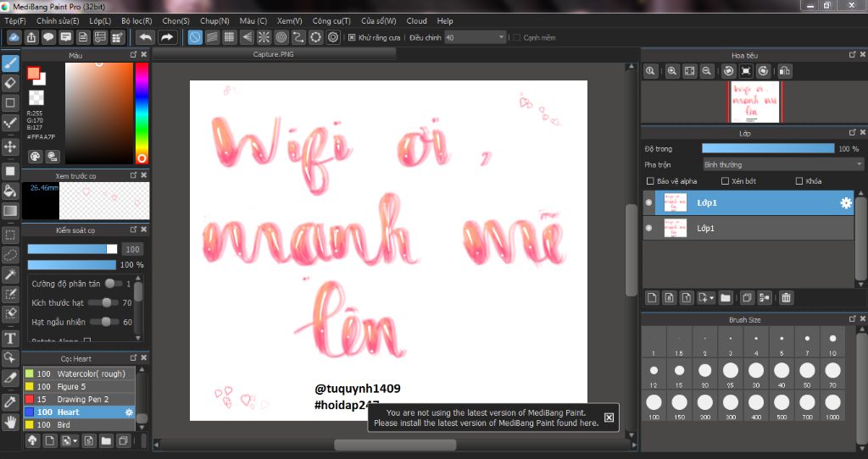Viewport: 868px width, 459px height.
Task: Enable the radial snap guide icon
Action: point(264,37)
